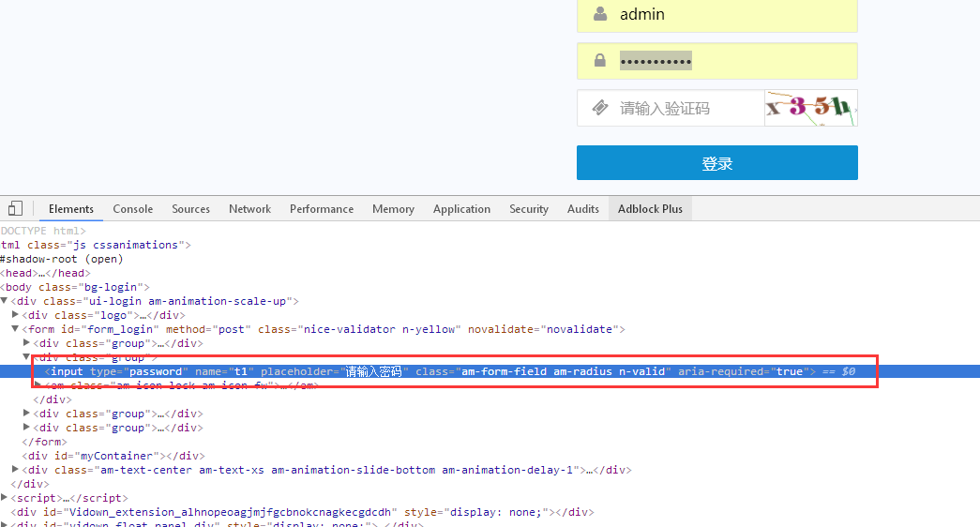Viewport: 980px width, 527px height.
Task: Expand the am-text-center div node
Action: [x=16, y=469]
